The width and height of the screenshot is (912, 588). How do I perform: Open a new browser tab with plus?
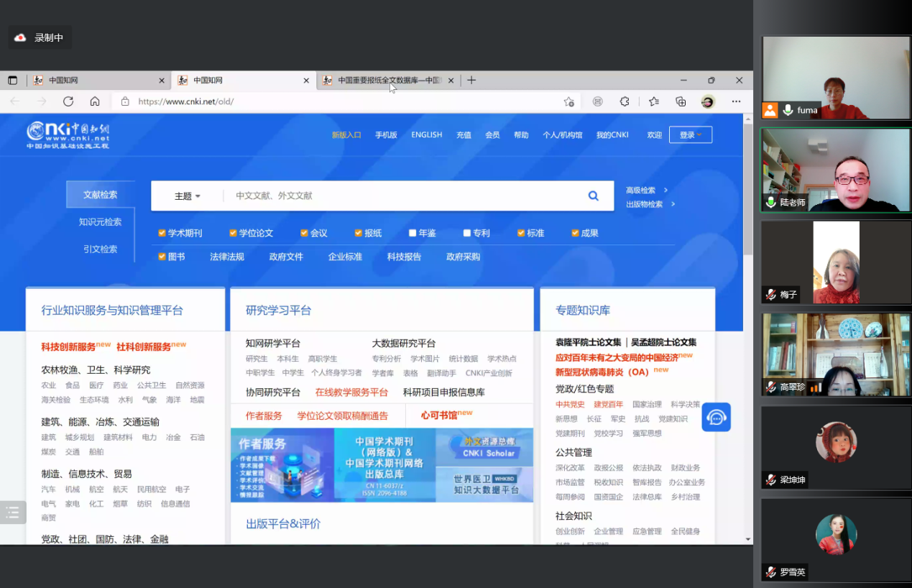[471, 81]
